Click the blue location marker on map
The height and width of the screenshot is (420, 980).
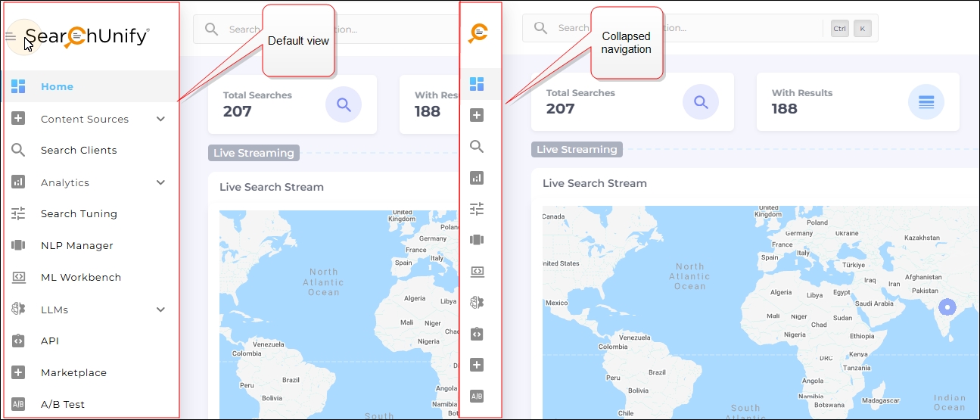[x=947, y=307]
